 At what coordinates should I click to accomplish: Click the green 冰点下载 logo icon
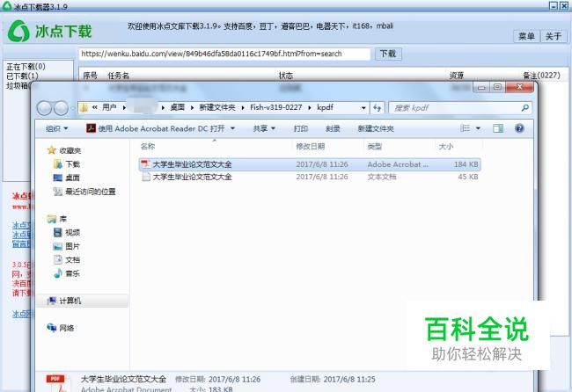tap(18, 31)
